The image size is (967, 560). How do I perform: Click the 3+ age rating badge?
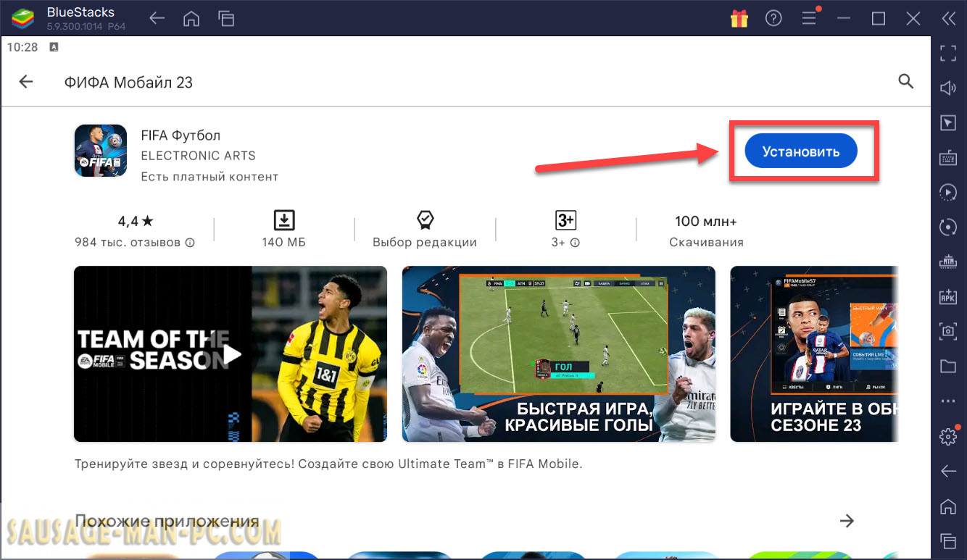click(565, 220)
